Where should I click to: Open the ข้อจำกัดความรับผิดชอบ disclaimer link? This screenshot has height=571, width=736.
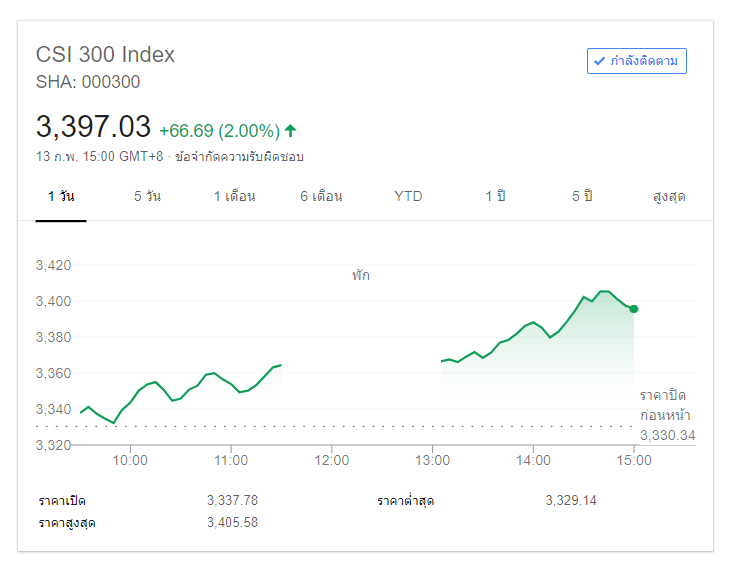pos(239,157)
